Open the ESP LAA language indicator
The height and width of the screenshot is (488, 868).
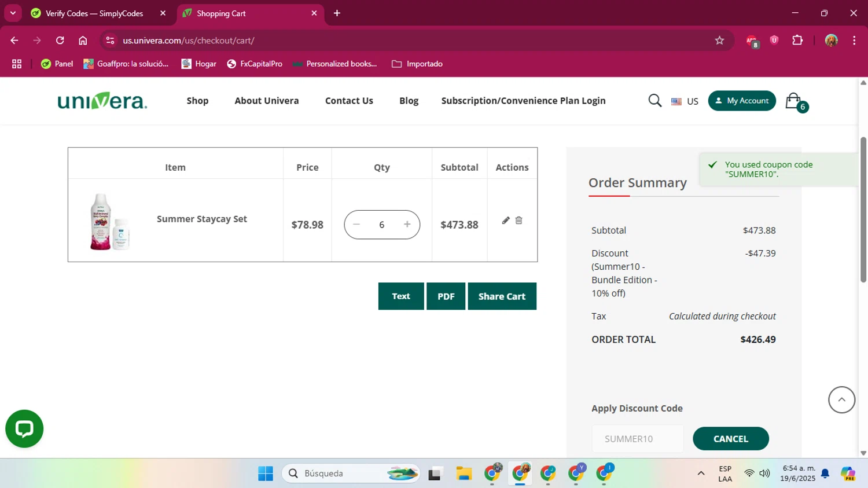[725, 474]
